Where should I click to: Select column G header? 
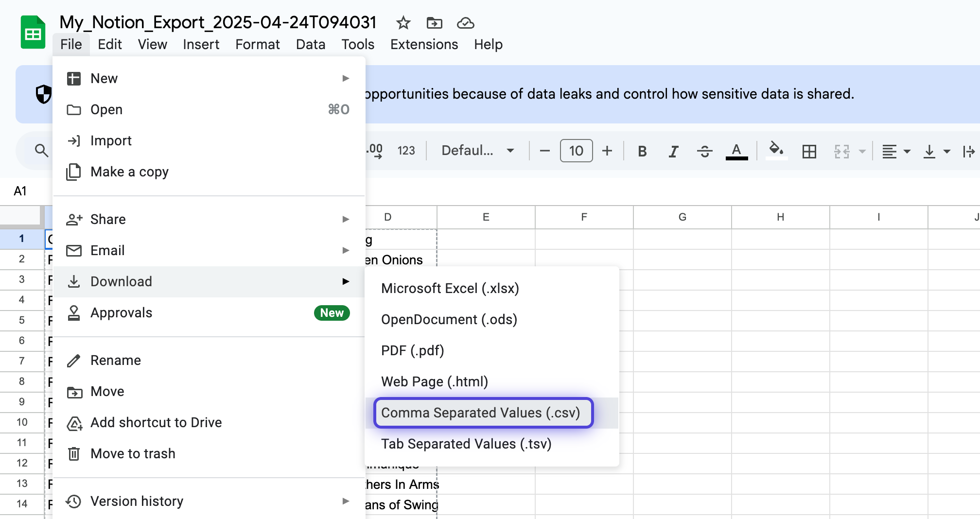[682, 217]
